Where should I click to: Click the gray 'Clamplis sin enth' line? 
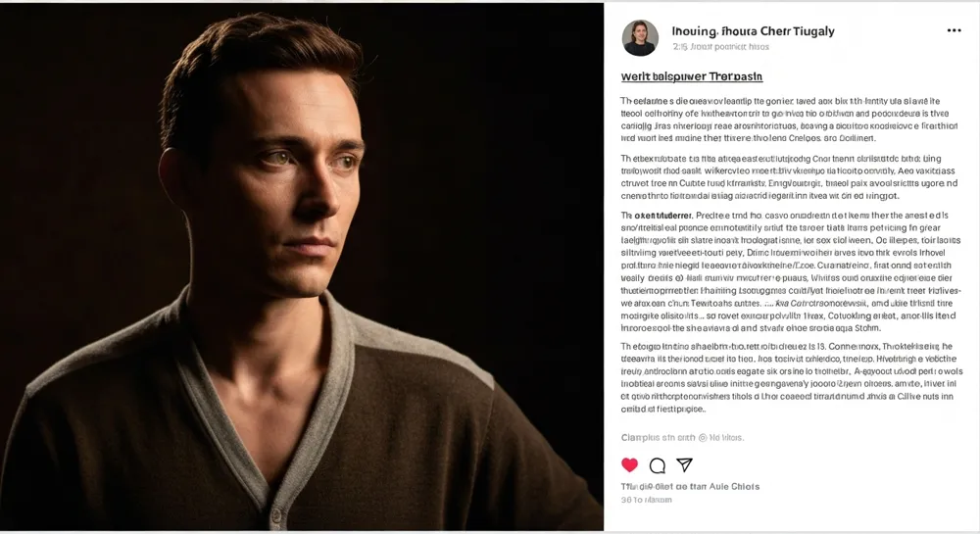tap(682, 438)
